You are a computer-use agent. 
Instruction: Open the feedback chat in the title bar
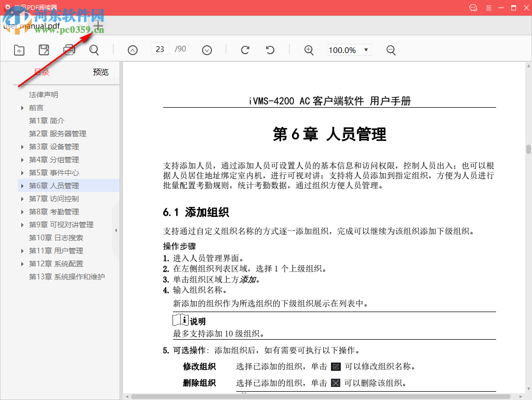(x=473, y=8)
